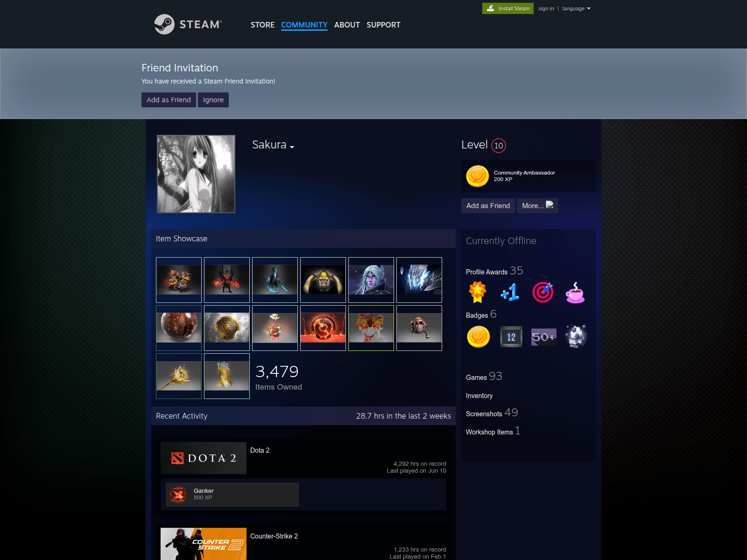This screenshot has height=560, width=747.
Task: Click the broken image icon beside More
Action: [x=550, y=205]
